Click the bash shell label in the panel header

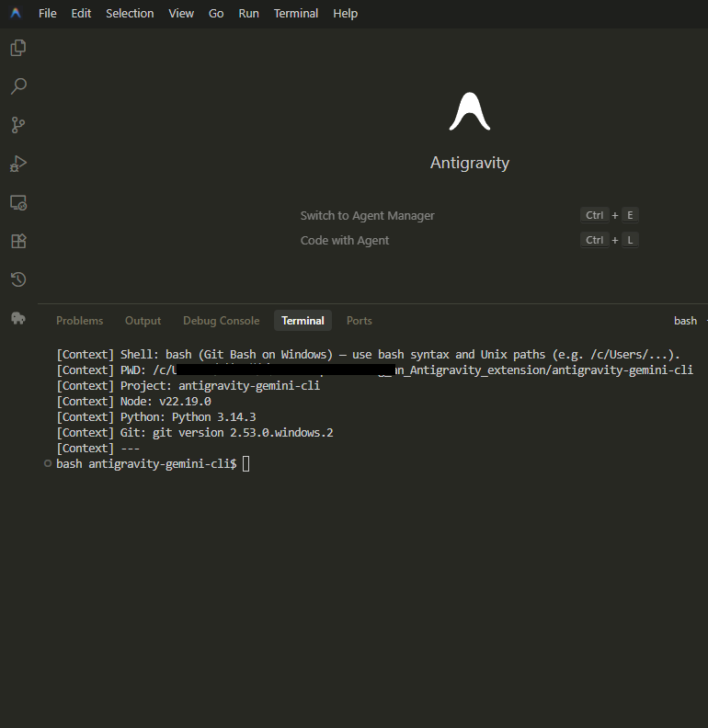(x=685, y=321)
